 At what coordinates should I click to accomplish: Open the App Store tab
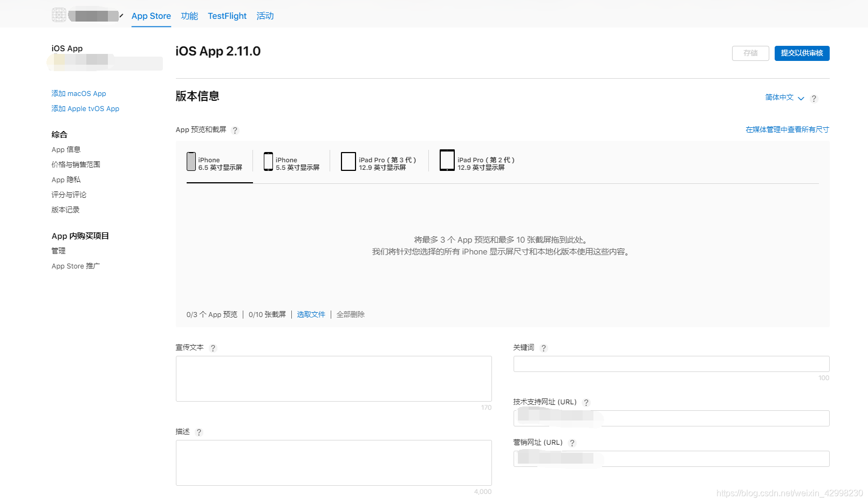[x=151, y=16]
